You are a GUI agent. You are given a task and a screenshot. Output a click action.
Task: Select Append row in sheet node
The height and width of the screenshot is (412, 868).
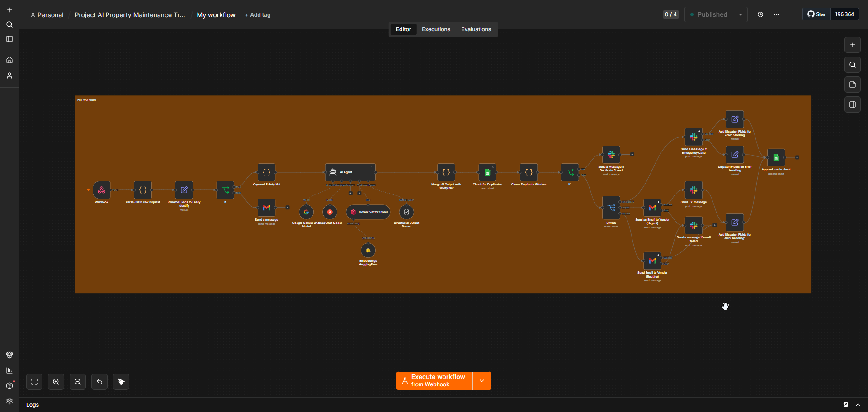coord(776,157)
